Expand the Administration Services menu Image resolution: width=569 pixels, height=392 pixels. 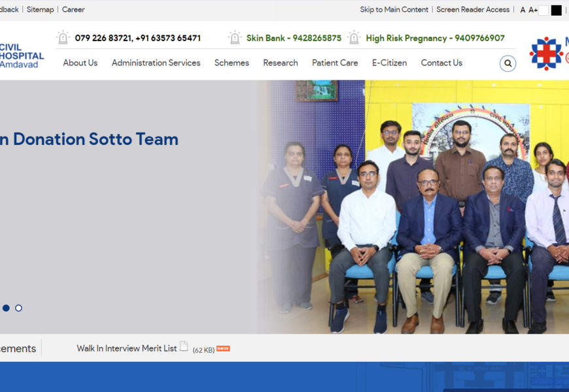click(x=156, y=63)
